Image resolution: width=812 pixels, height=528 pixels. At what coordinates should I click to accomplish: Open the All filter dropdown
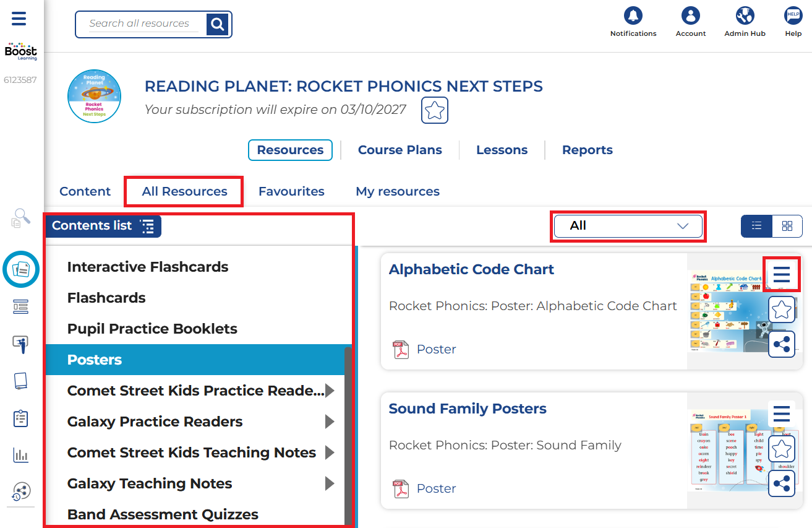tap(628, 226)
